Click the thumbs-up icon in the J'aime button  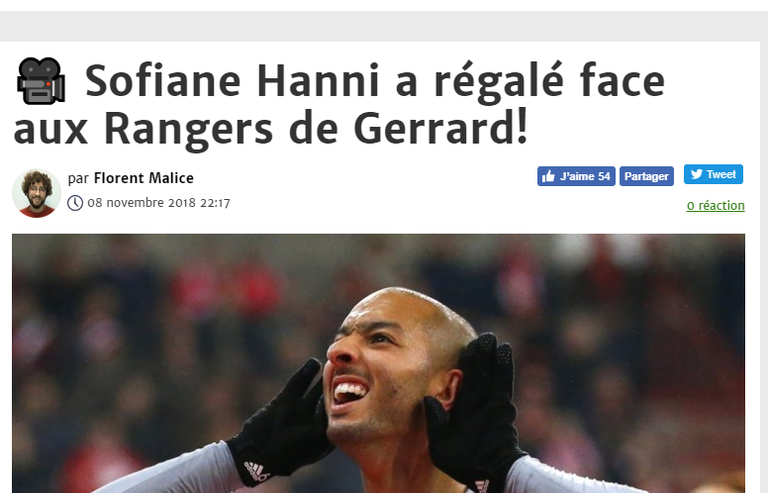tap(548, 176)
